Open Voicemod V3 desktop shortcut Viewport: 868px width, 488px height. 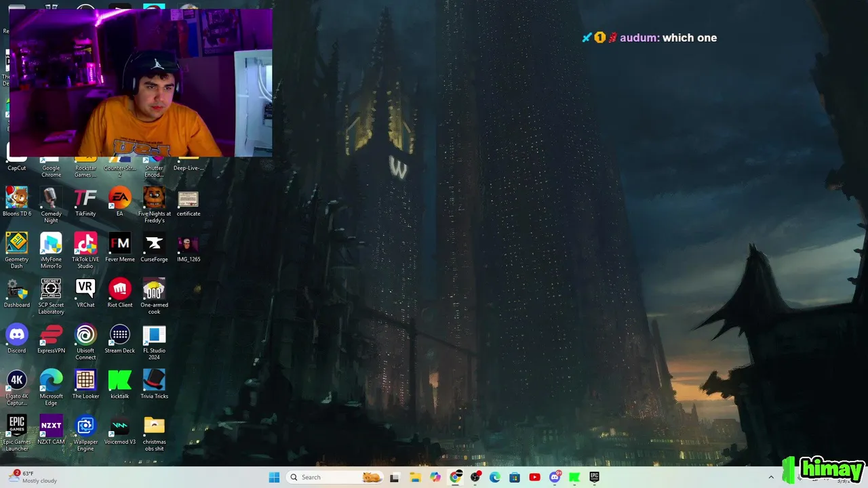120,426
